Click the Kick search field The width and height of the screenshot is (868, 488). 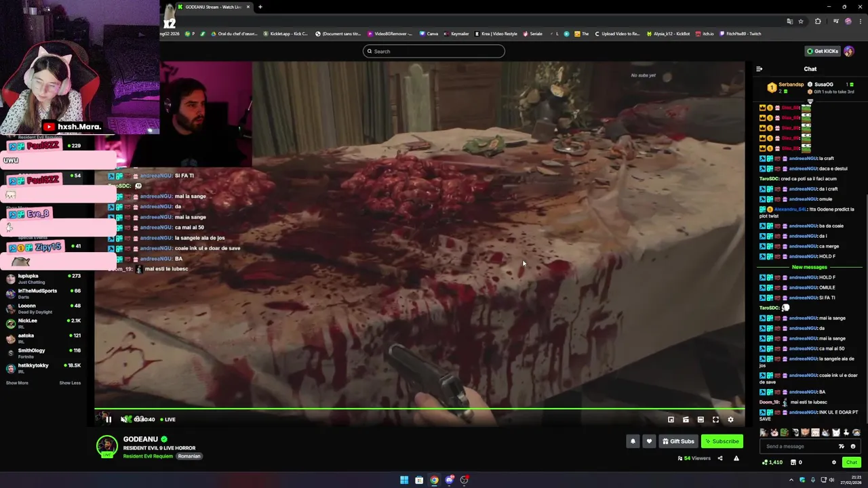tap(434, 51)
